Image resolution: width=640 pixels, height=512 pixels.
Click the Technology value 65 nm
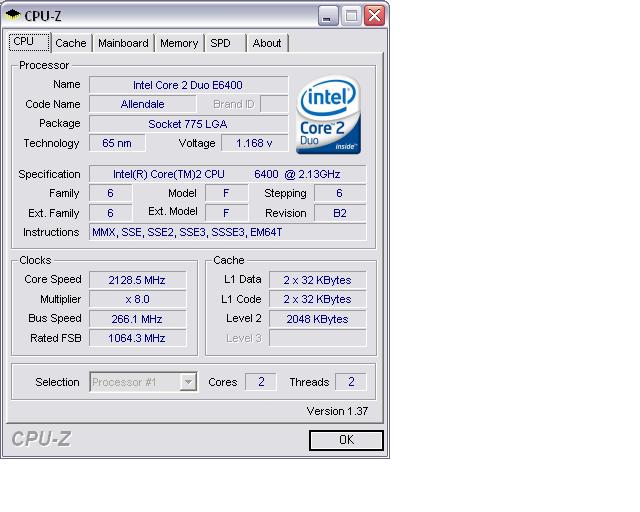point(117,143)
